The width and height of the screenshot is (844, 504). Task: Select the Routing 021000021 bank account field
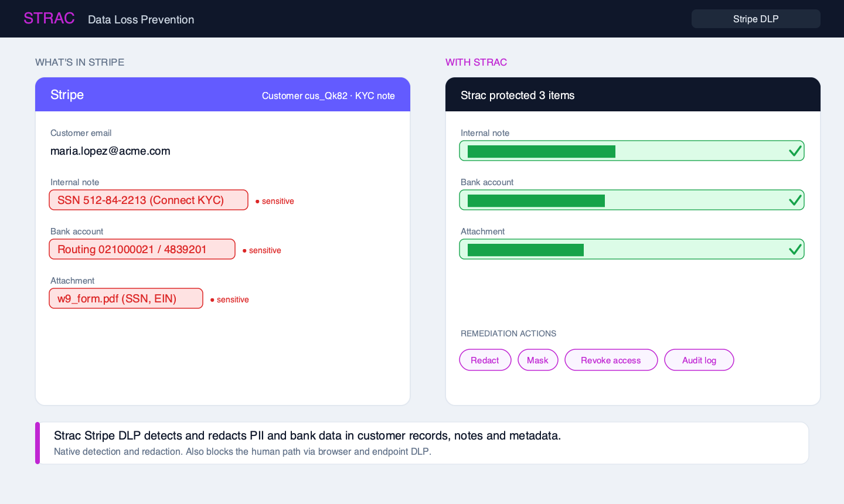(x=142, y=249)
